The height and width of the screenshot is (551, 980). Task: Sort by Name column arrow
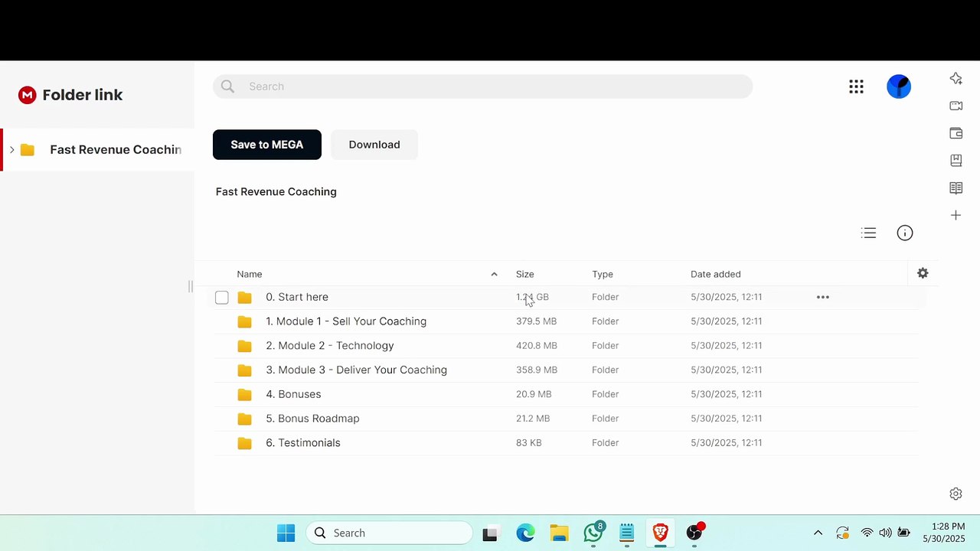[494, 274]
